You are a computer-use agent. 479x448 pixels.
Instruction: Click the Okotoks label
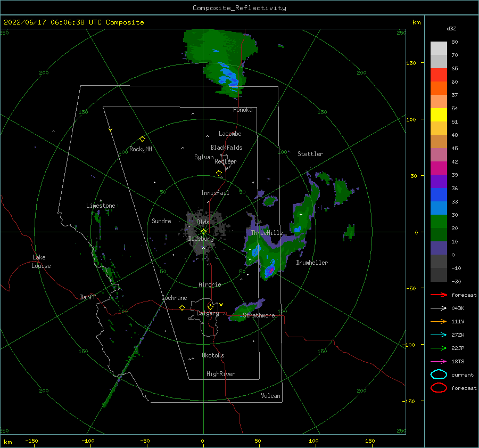point(213,355)
